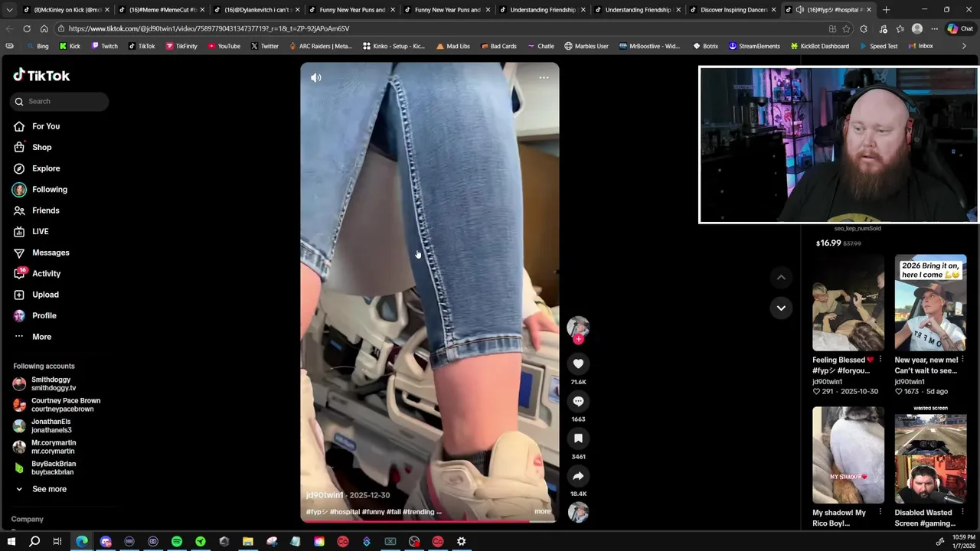Open the Explore page
Viewport: 980px width, 551px height.
tap(46, 168)
